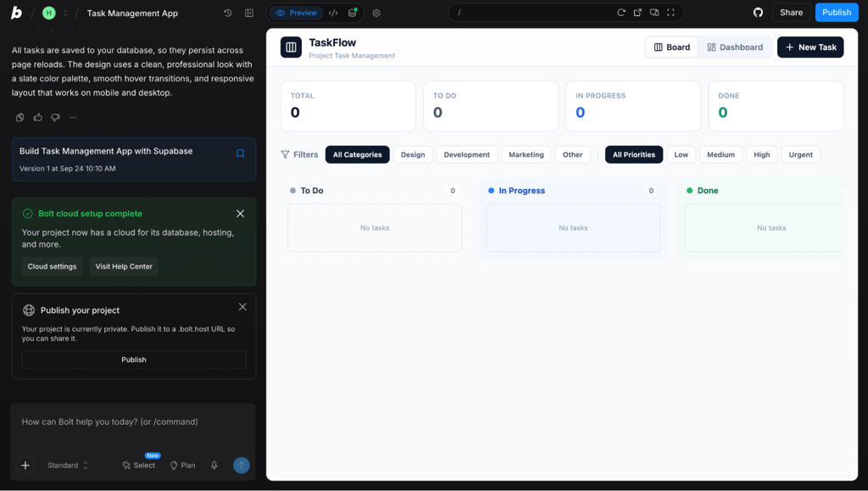Viewport: 868px width, 491px height.
Task: Give thumbs up to the response
Action: click(x=37, y=117)
